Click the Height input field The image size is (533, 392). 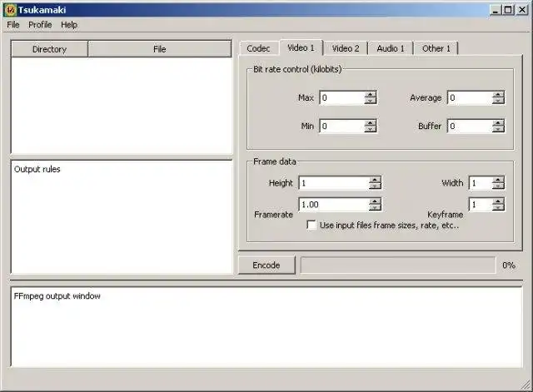click(334, 183)
